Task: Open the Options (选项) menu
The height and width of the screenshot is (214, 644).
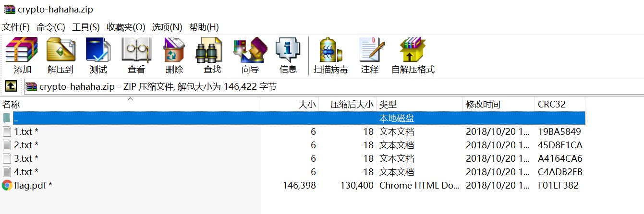Action: pos(167,27)
